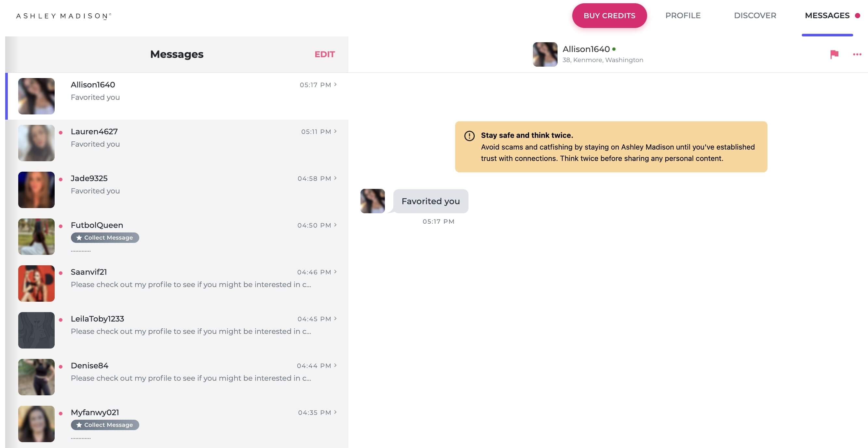Open Denise84's conversation via the chevron
The image size is (868, 448).
click(335, 365)
